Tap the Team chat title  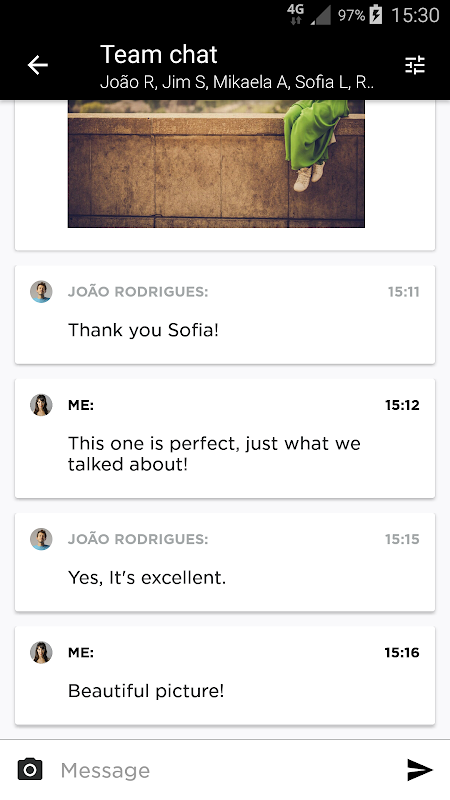tap(159, 54)
